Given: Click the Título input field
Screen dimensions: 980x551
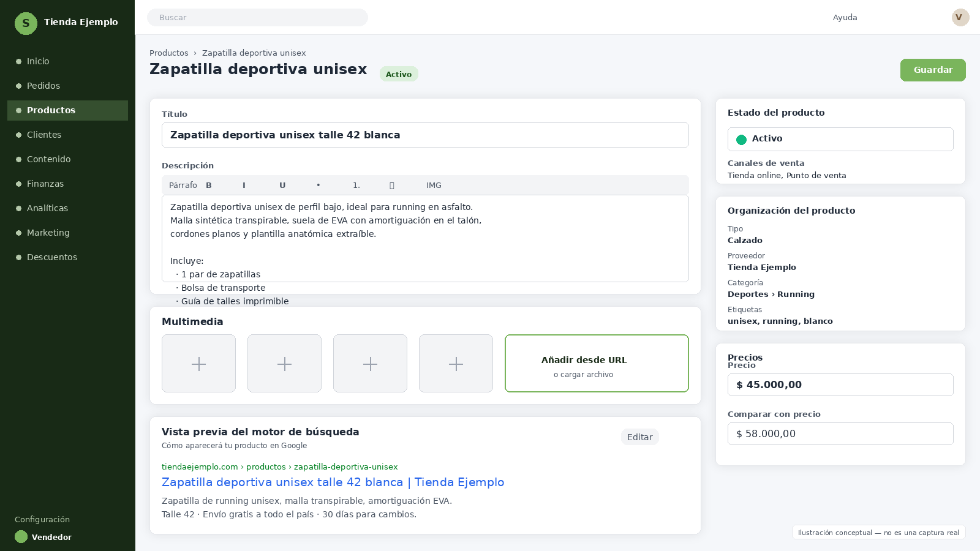Looking at the screenshot, I should tap(425, 135).
